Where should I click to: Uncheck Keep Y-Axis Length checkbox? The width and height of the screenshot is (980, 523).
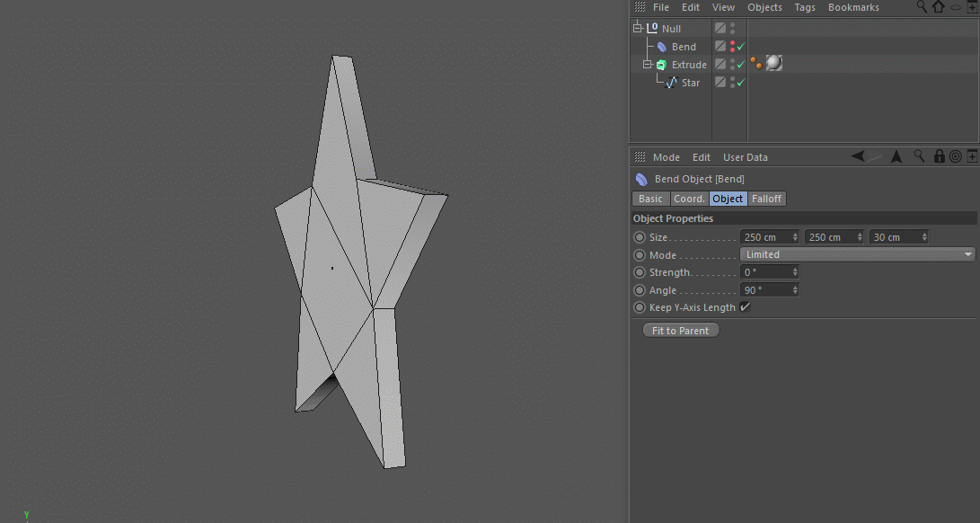click(745, 307)
